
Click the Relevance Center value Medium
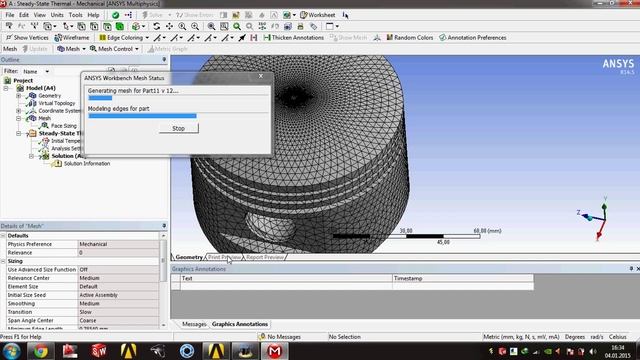click(x=118, y=278)
